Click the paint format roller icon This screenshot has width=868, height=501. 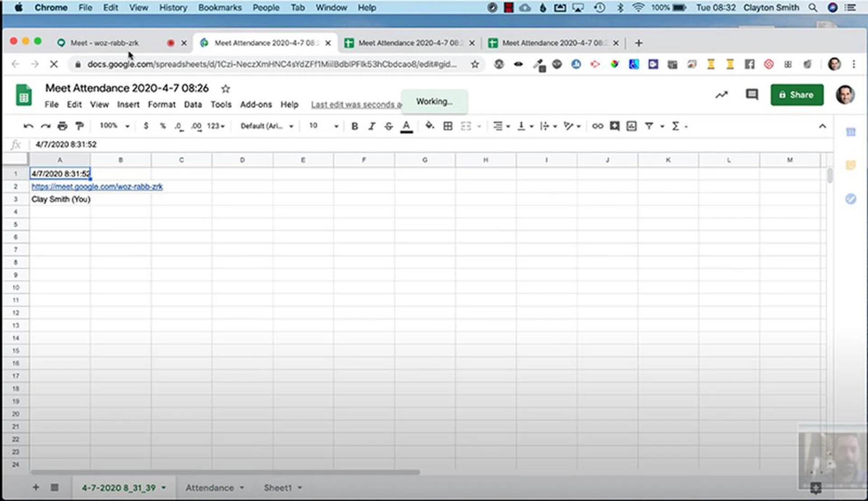[80, 126]
